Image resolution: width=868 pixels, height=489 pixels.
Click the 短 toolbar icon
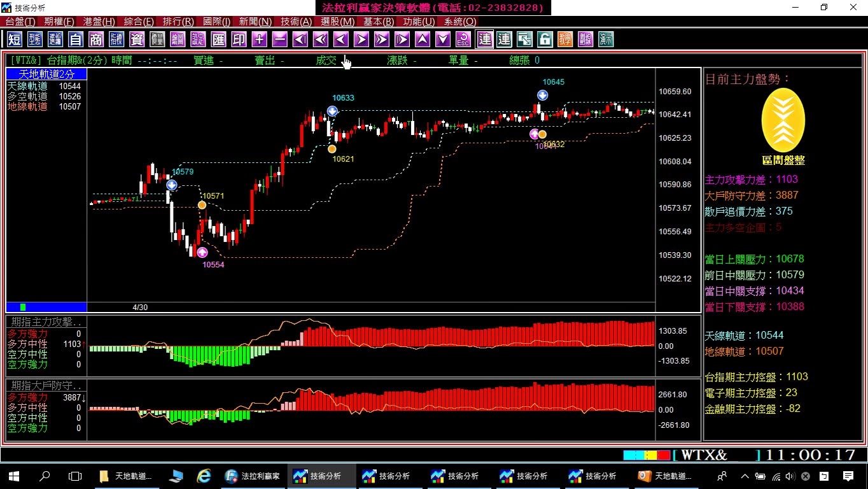pyautogui.click(x=15, y=39)
